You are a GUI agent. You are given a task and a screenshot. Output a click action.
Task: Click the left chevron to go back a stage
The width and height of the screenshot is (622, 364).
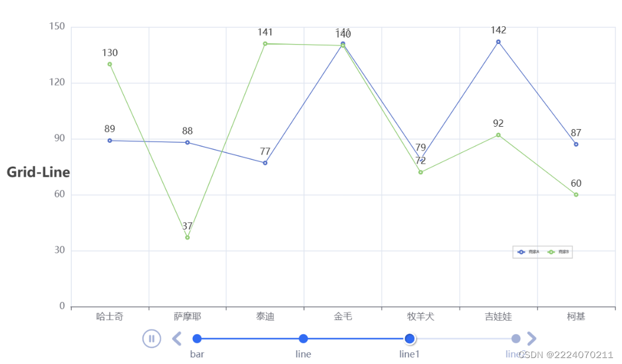pos(176,338)
